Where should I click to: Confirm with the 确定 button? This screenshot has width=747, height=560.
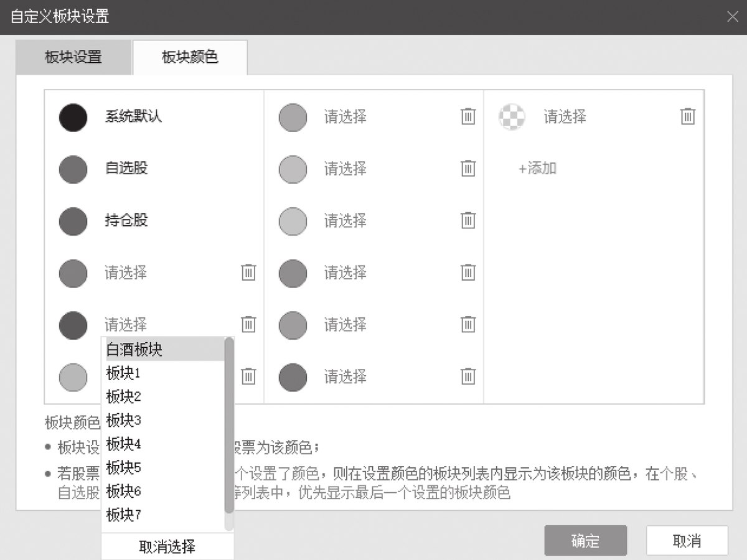[x=586, y=541]
